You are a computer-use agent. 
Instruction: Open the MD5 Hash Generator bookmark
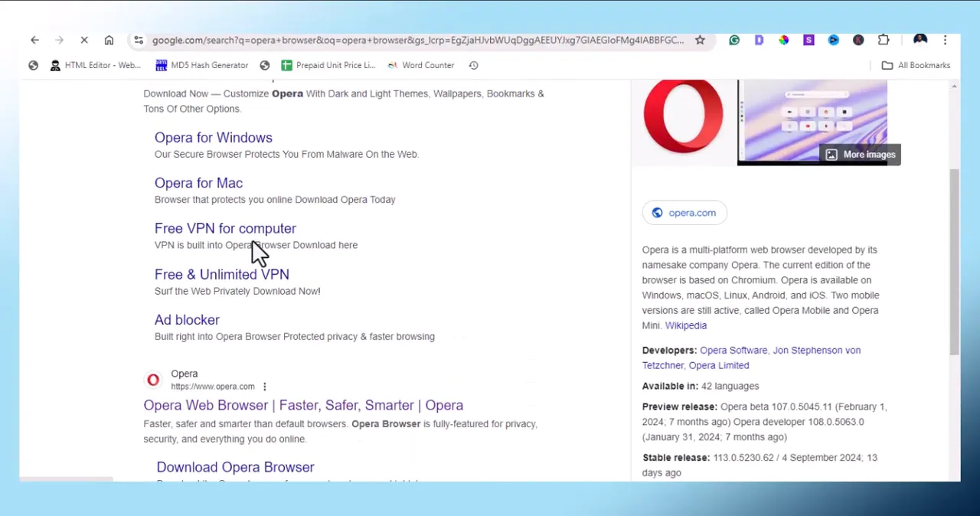pyautogui.click(x=202, y=65)
